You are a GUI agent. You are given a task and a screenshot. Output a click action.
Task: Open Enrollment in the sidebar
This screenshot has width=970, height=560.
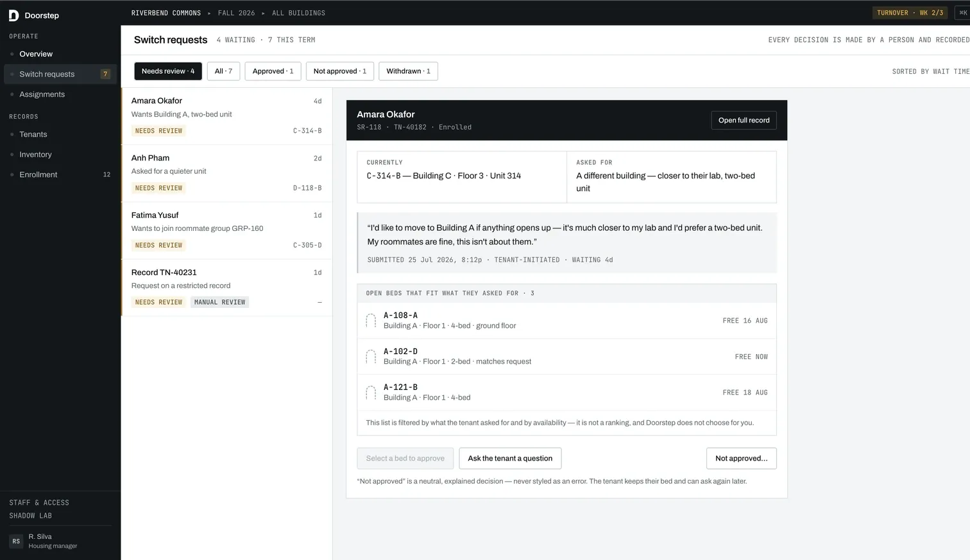(60, 174)
